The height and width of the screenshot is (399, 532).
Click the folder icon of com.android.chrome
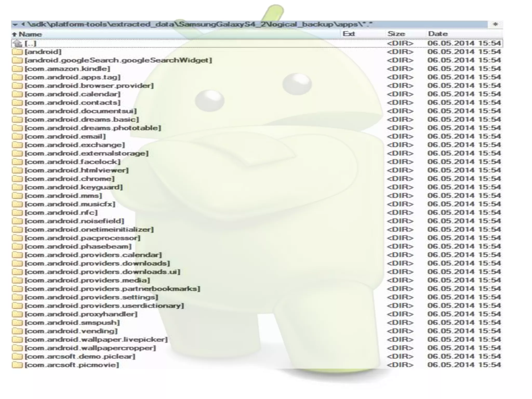pyautogui.click(x=17, y=179)
